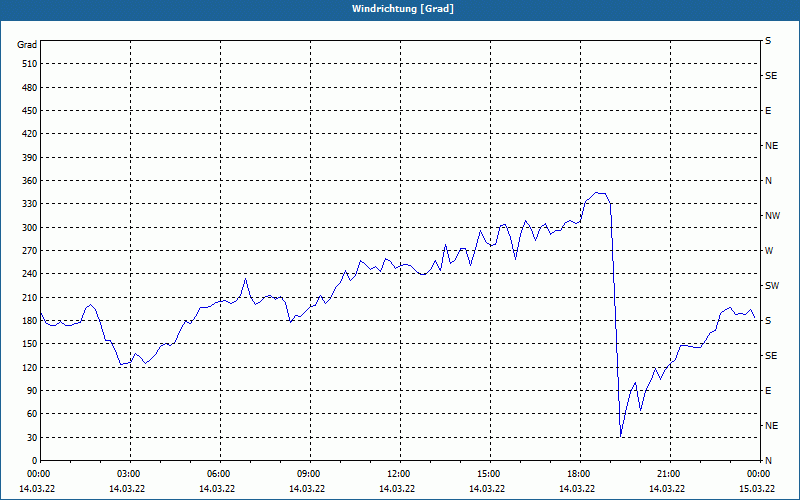Select the 210 value on the left axis
This screenshot has height=500, width=800.
click(30, 297)
